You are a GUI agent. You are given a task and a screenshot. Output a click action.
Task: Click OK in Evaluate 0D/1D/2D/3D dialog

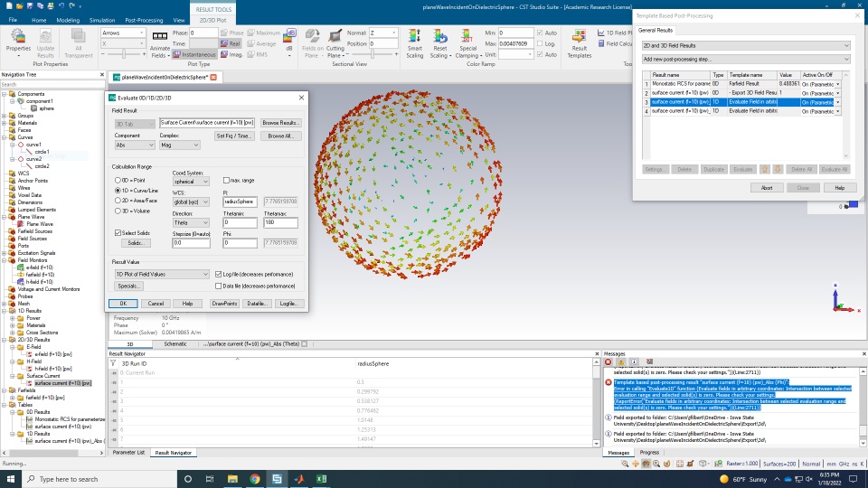coord(123,304)
